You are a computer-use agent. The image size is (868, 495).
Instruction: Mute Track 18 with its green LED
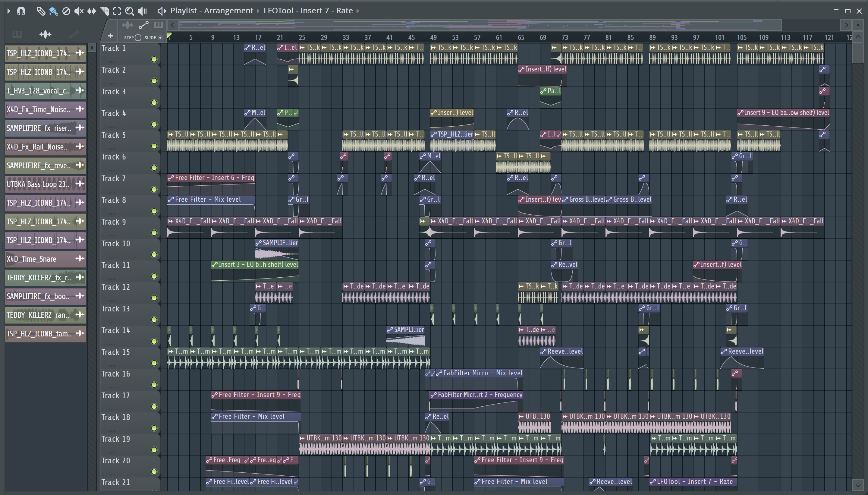pos(154,428)
